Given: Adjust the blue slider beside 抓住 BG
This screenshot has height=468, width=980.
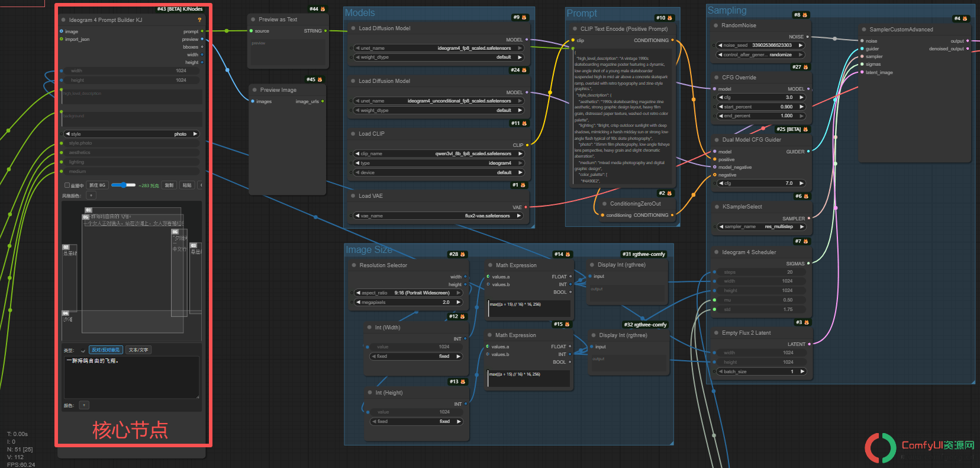Looking at the screenshot, I should click(123, 185).
